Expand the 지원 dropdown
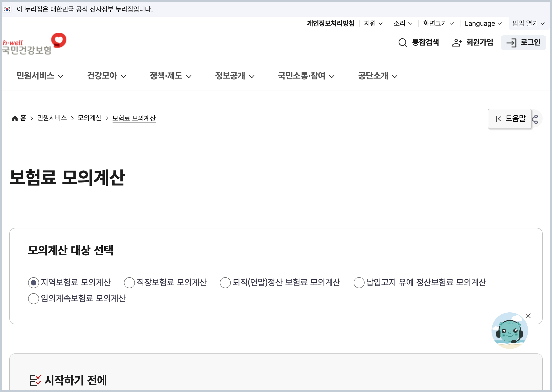 (373, 23)
